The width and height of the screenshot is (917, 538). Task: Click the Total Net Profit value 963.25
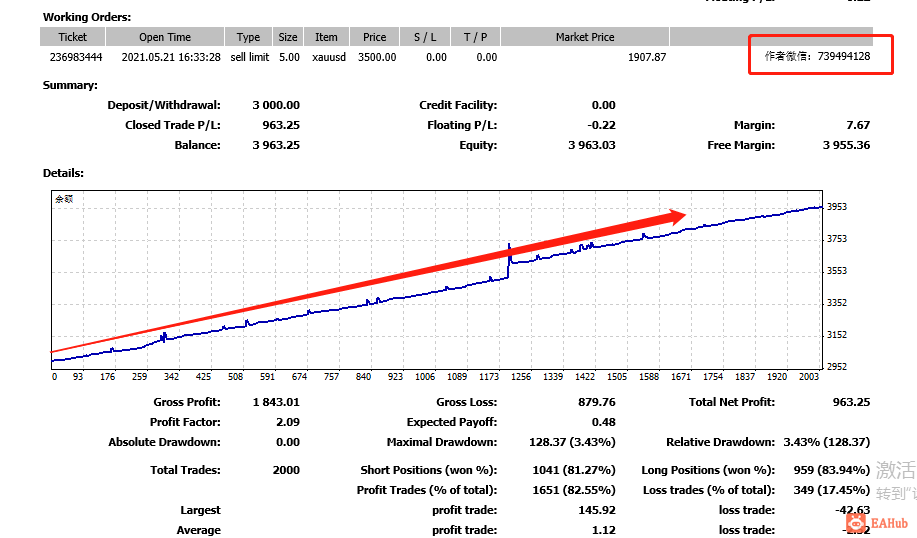point(852,402)
